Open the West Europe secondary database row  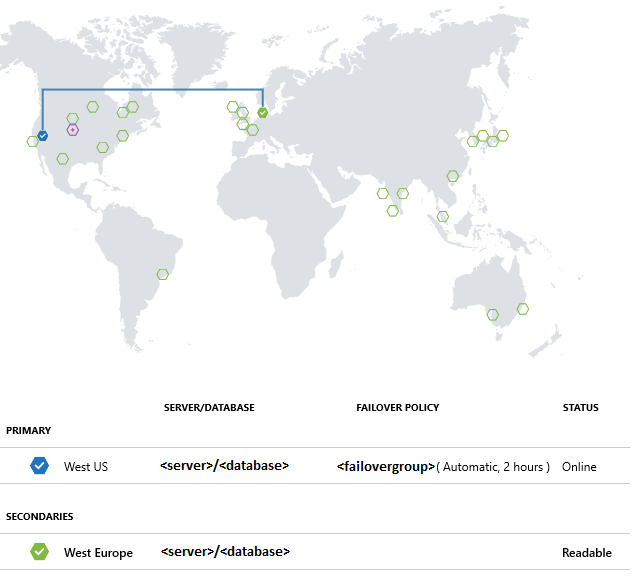98,553
